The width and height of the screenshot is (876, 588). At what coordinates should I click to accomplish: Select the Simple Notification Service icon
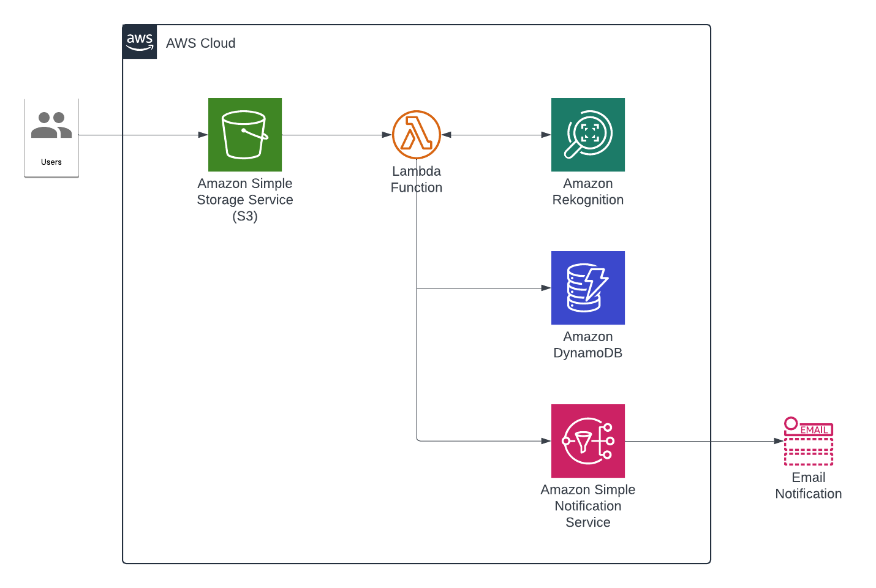588,441
